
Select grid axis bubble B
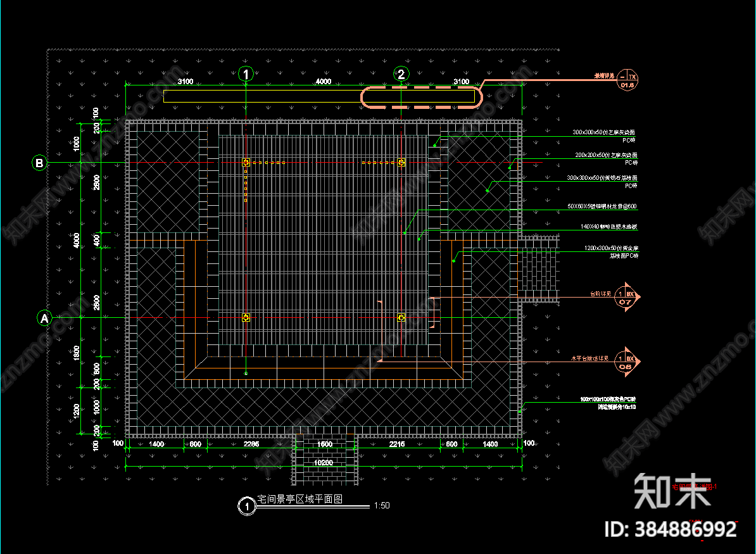point(39,163)
